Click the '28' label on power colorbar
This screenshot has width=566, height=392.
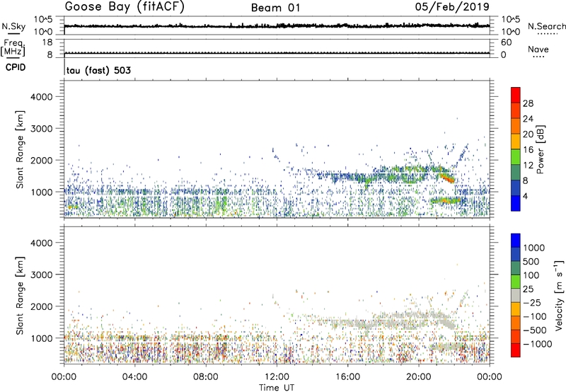pyautogui.click(x=528, y=103)
